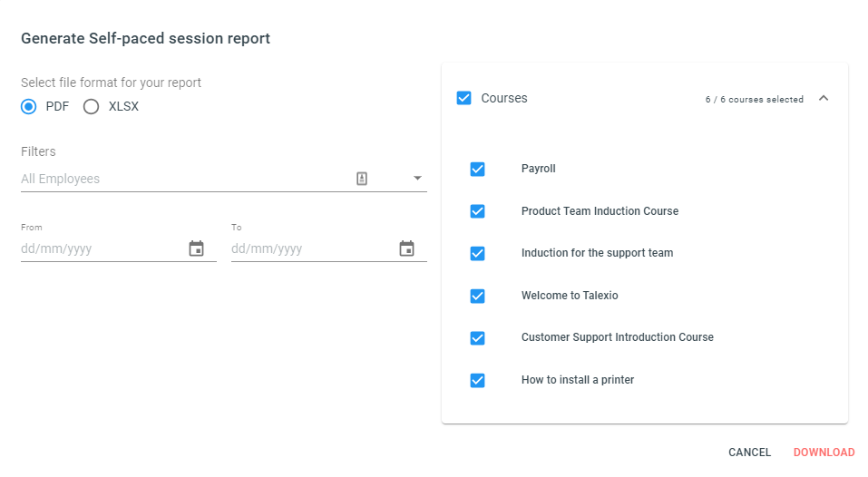Click the Courses header label
The image size is (868, 477).
click(x=504, y=98)
